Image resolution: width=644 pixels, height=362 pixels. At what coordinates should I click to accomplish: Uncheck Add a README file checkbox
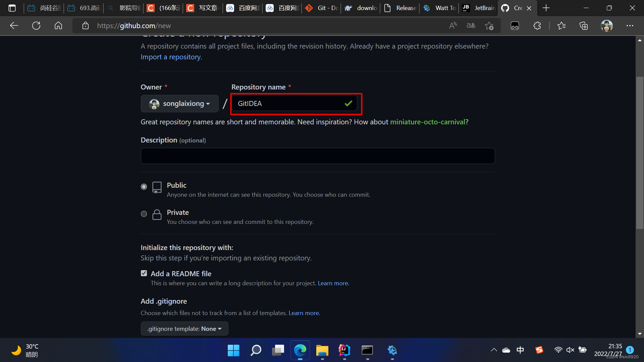click(x=144, y=274)
